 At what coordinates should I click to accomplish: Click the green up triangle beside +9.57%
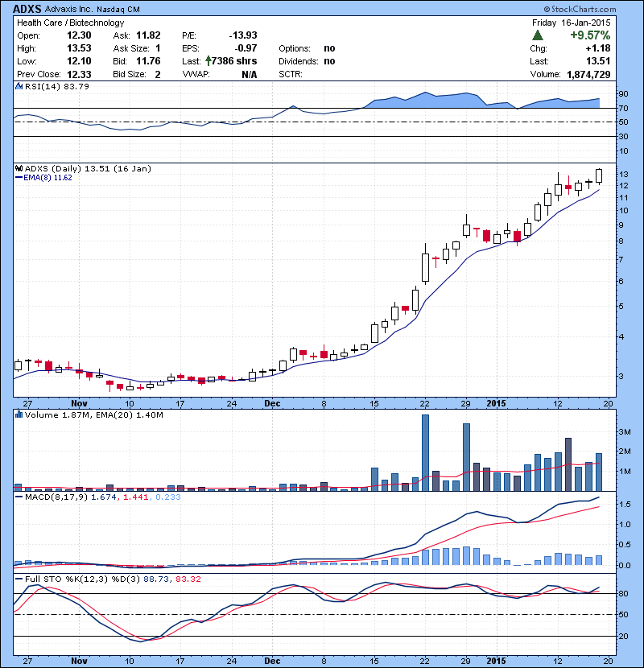538,35
